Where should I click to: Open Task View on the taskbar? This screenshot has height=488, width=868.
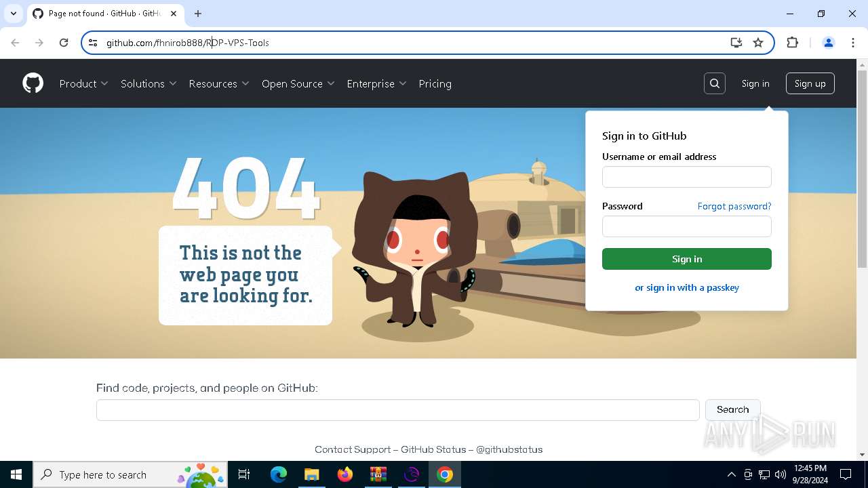pyautogui.click(x=244, y=474)
